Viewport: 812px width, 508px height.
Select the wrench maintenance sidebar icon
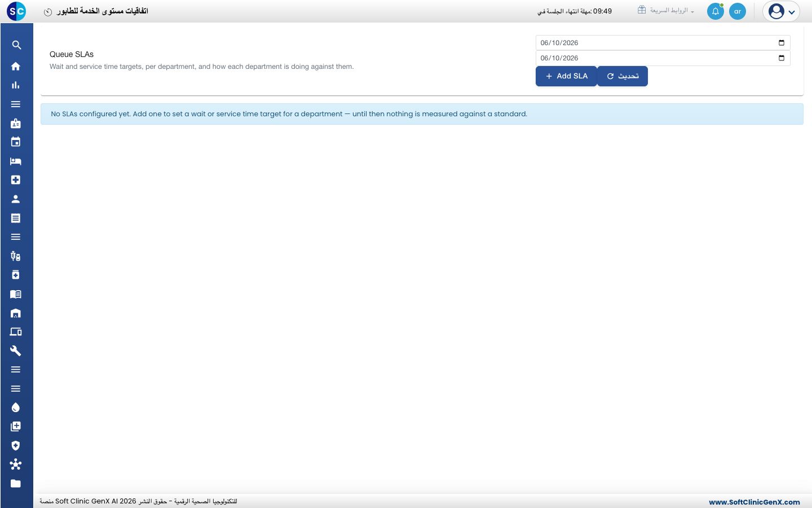pyautogui.click(x=16, y=351)
